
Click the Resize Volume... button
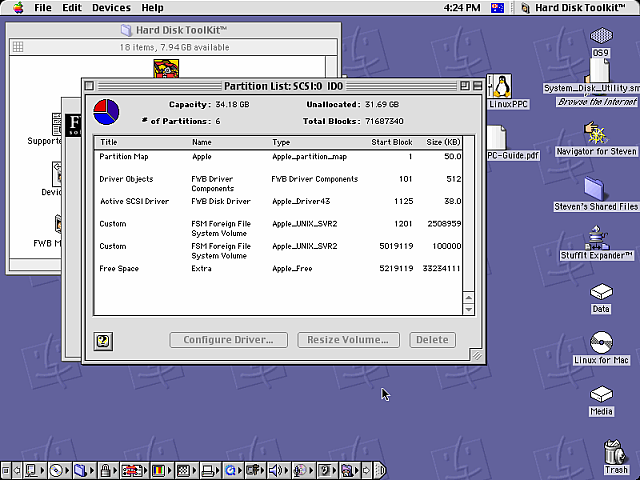click(348, 340)
